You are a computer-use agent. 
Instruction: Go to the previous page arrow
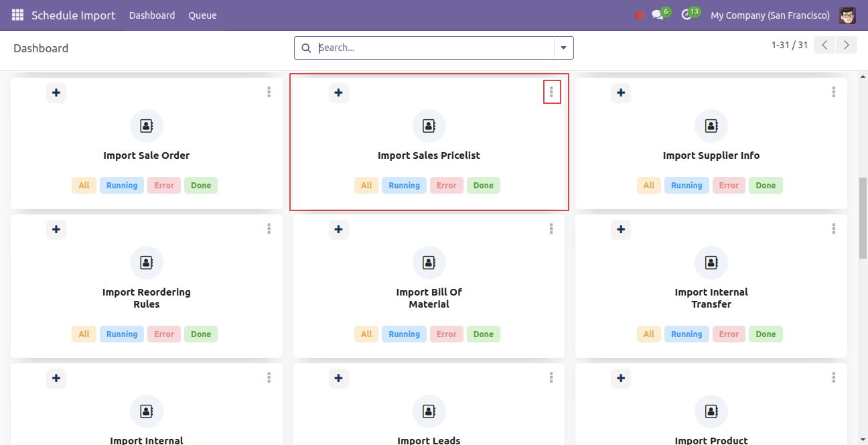[x=825, y=45]
